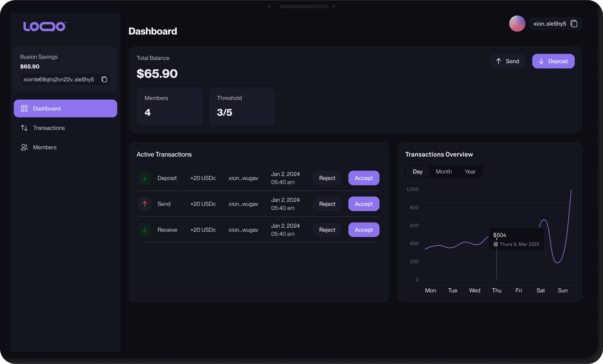Screen dimensions: 603x364
Task: Switch chart view to Year
Action: pos(470,171)
